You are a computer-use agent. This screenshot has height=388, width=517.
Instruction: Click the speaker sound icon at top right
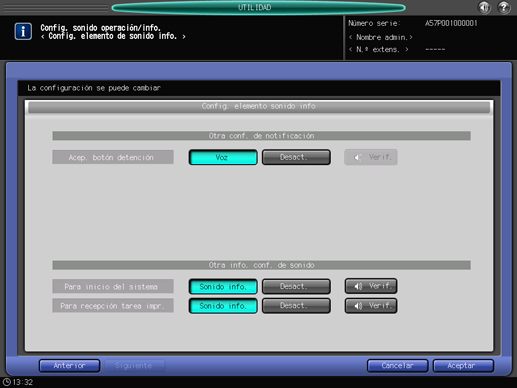point(484,7)
